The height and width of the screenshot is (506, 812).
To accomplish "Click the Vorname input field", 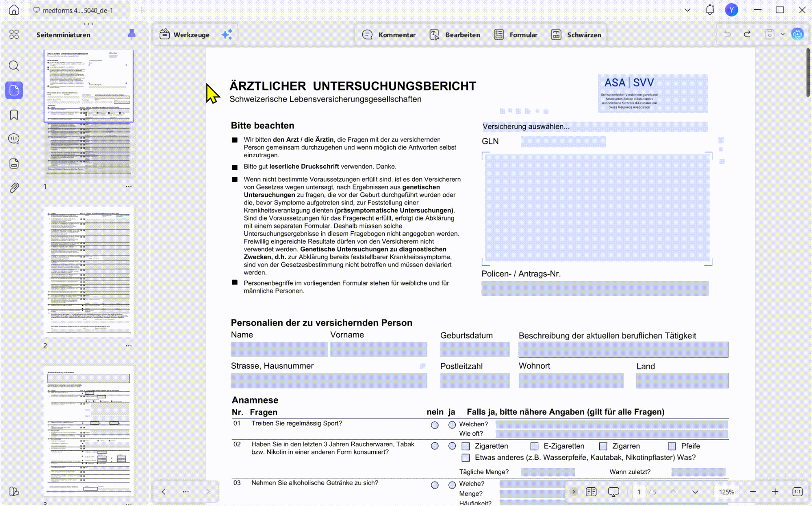I will [x=379, y=350].
